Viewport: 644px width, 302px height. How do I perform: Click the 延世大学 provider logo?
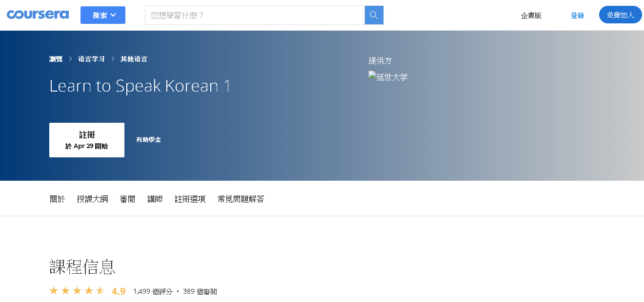(x=388, y=76)
